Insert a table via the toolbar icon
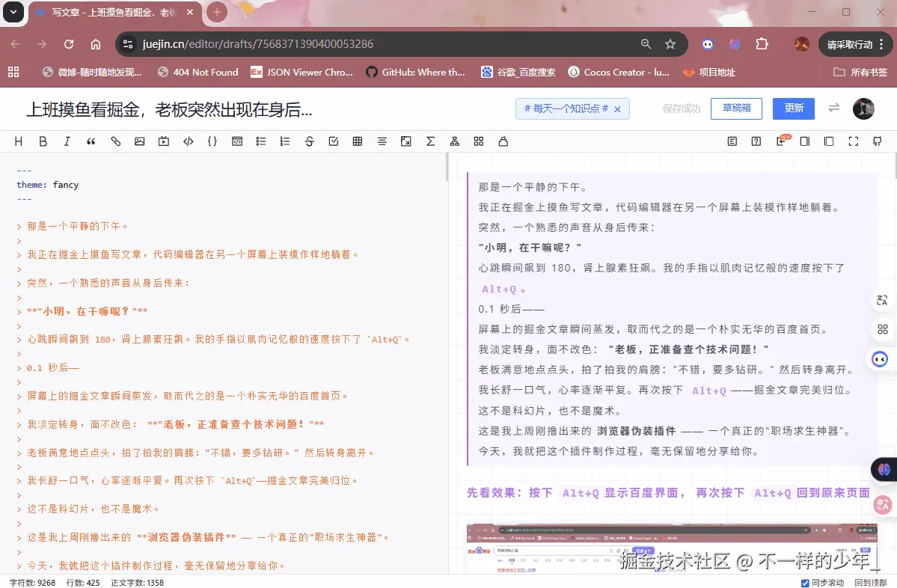 point(358,141)
